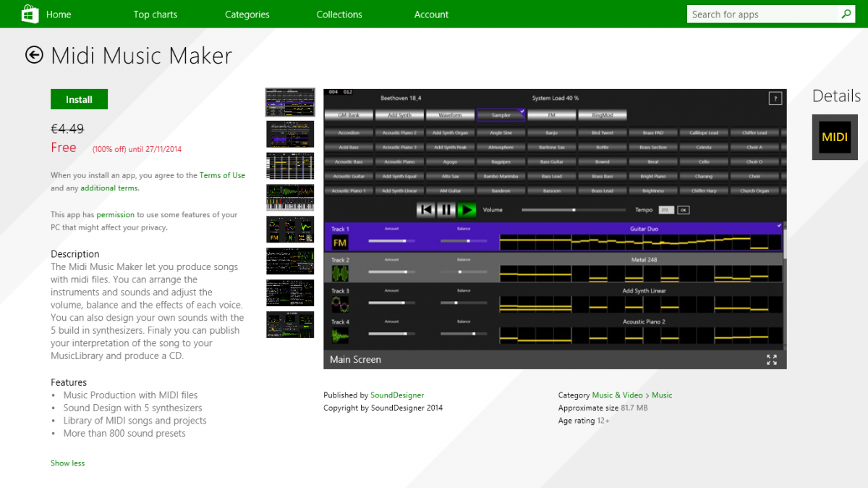The height and width of the screenshot is (488, 868).
Task: Click the Track 4 Balance slider
Action: coord(464,334)
